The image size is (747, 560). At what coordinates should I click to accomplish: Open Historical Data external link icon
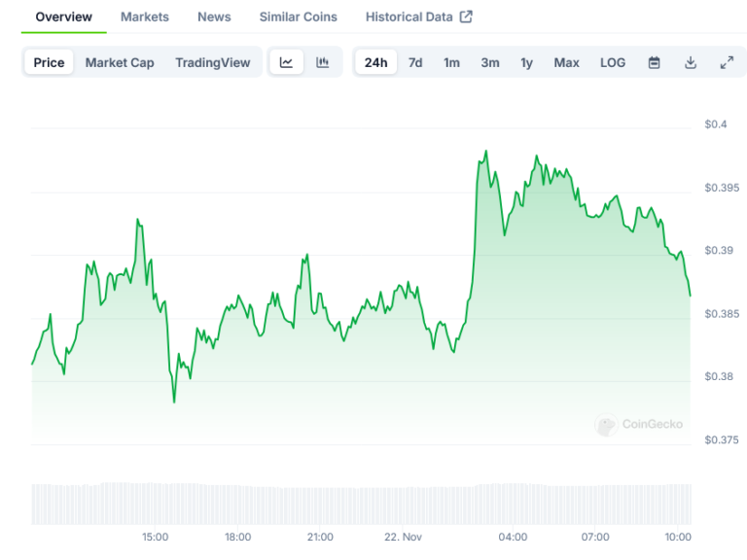(466, 17)
